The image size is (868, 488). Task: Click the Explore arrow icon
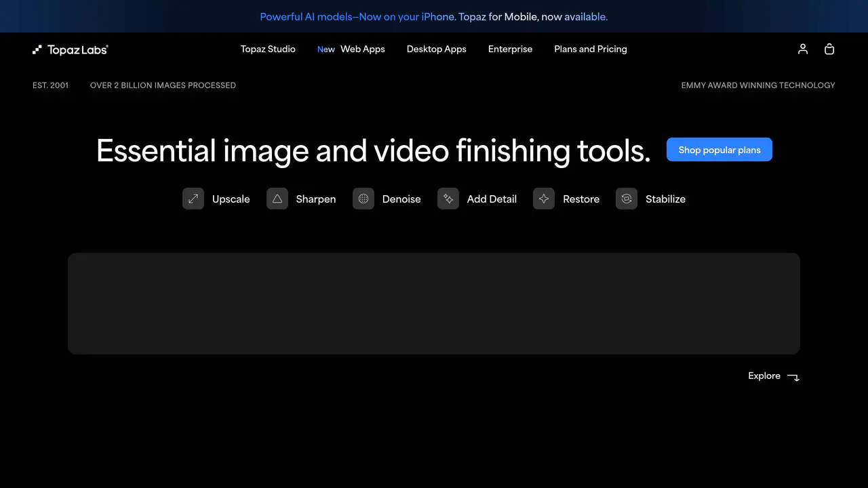[793, 377]
